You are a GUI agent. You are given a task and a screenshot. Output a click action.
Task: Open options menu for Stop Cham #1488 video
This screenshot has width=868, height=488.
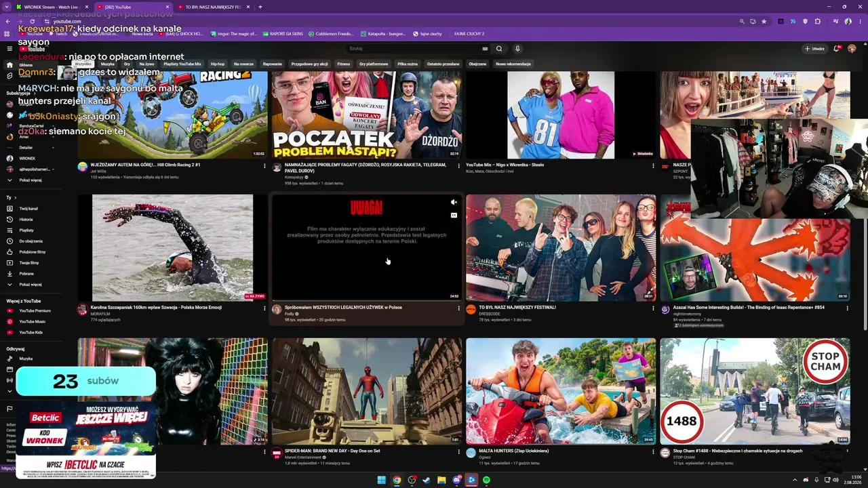[847, 451]
